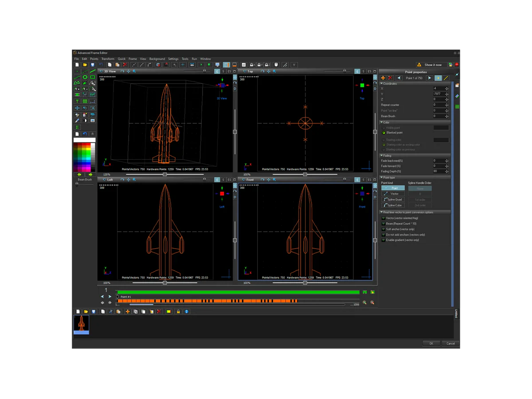Image resolution: width=532 pixels, height=399 pixels.
Task: Click the timeline zoom-in magnifier icon
Action: 364,302
